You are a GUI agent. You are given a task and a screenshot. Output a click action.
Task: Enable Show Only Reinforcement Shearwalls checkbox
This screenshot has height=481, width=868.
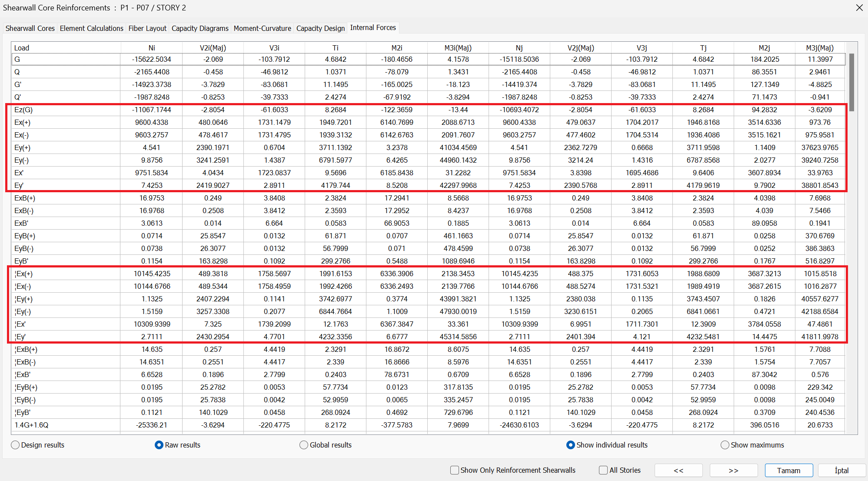[x=455, y=470]
